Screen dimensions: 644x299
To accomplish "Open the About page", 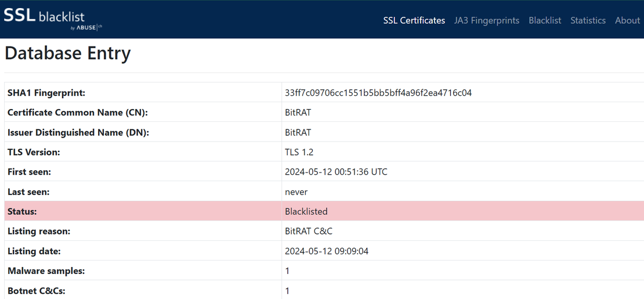I will tap(627, 20).
